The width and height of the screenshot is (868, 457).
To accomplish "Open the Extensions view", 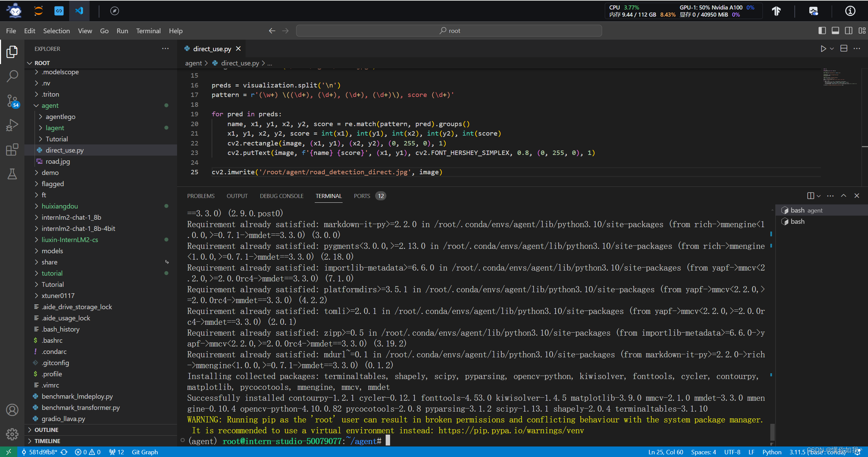I will coord(12,150).
